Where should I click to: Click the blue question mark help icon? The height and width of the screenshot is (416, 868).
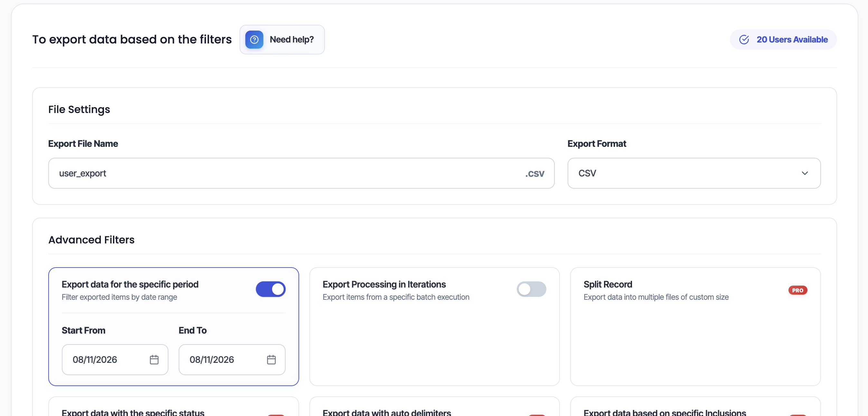click(254, 39)
